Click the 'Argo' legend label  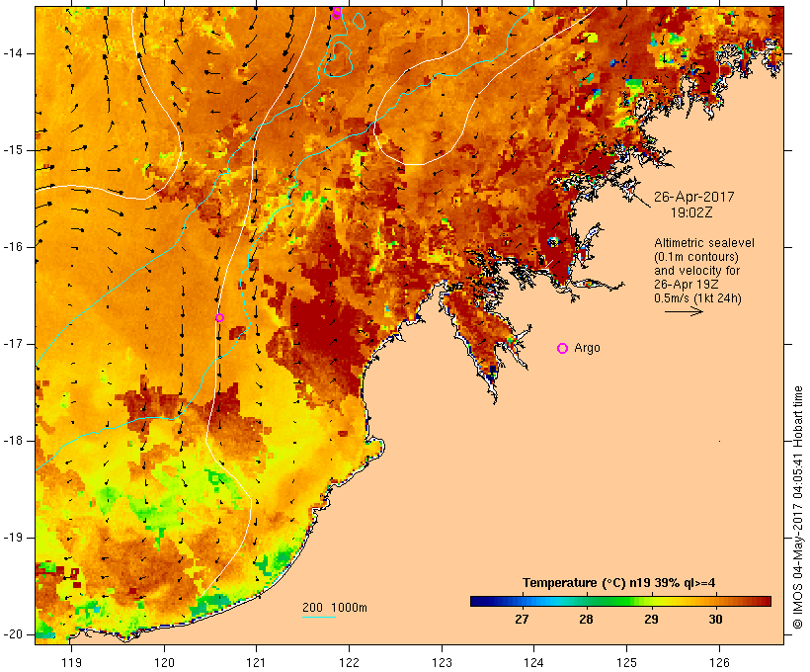[588, 349]
